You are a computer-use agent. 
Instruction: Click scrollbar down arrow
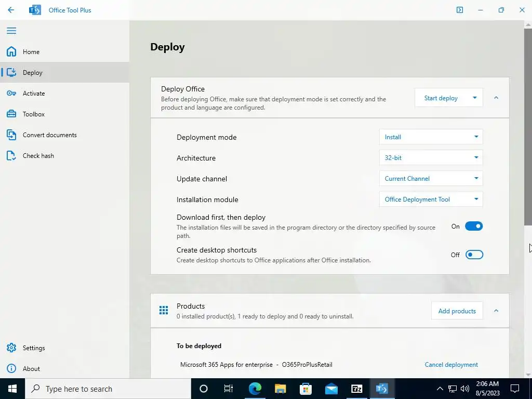point(528,375)
